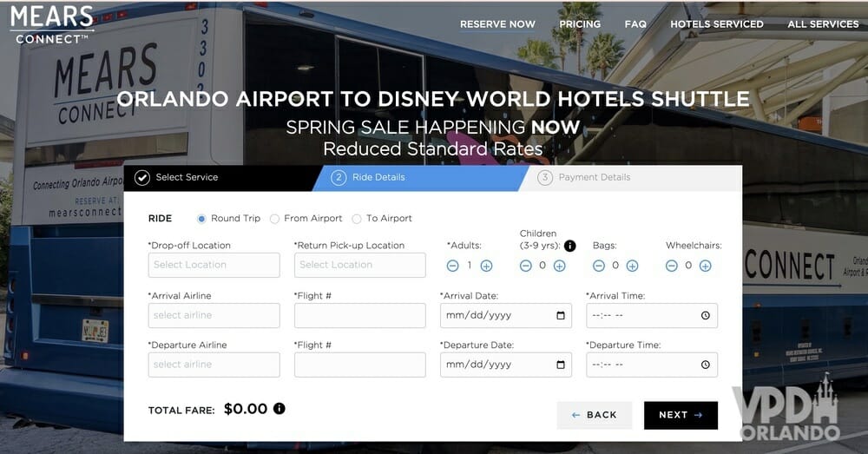
Task: Open the Payment Details step tab
Action: pos(631,178)
